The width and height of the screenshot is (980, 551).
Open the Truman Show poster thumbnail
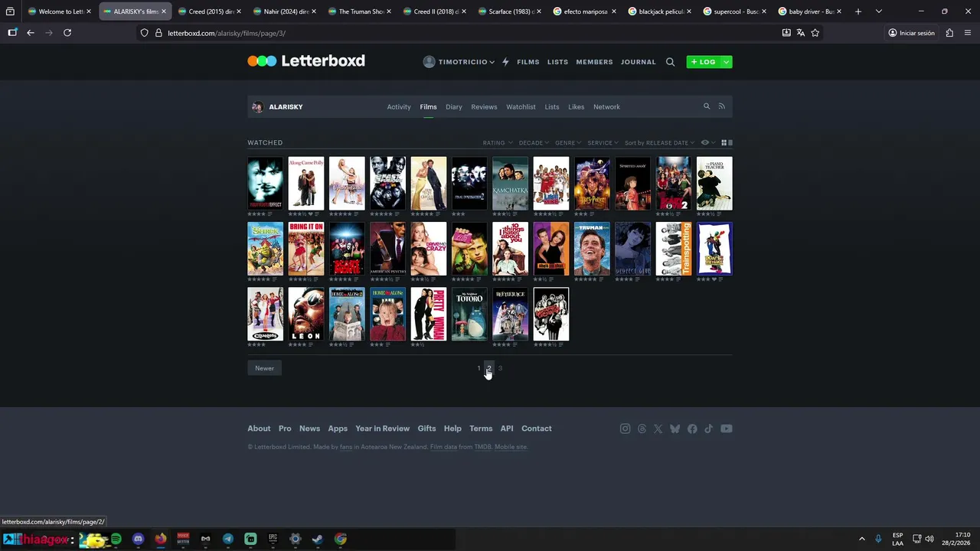tap(592, 249)
